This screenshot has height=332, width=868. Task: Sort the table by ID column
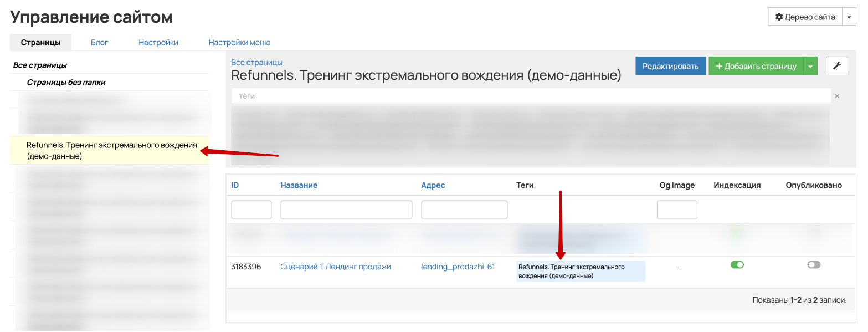tap(235, 185)
